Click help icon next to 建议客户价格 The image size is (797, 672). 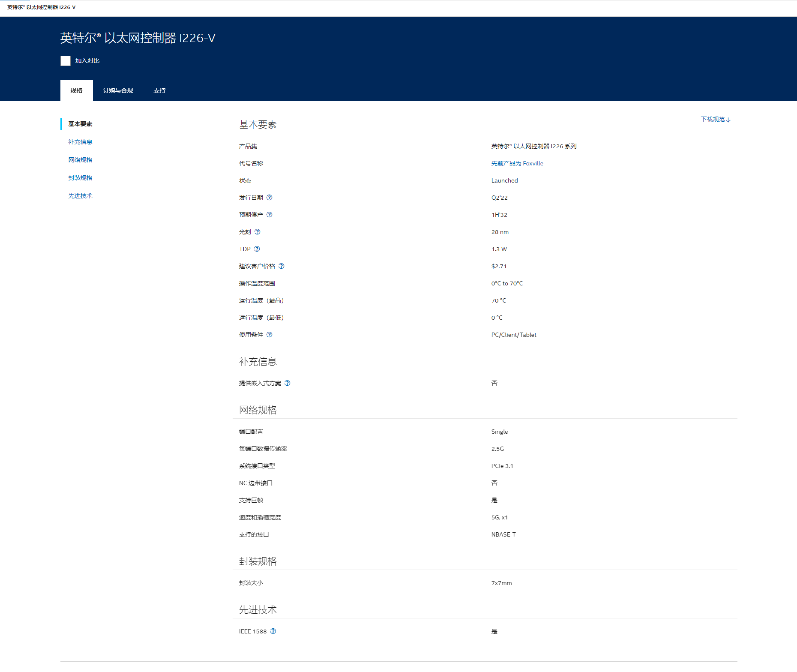[282, 266]
